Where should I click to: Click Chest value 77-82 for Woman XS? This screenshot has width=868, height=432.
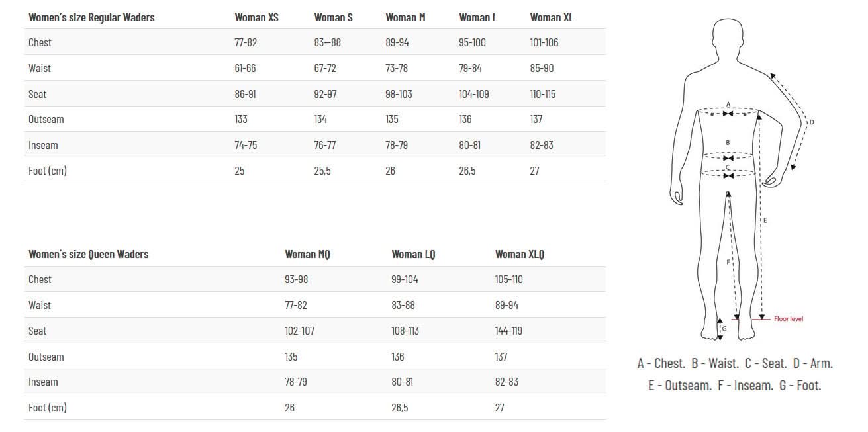[246, 42]
